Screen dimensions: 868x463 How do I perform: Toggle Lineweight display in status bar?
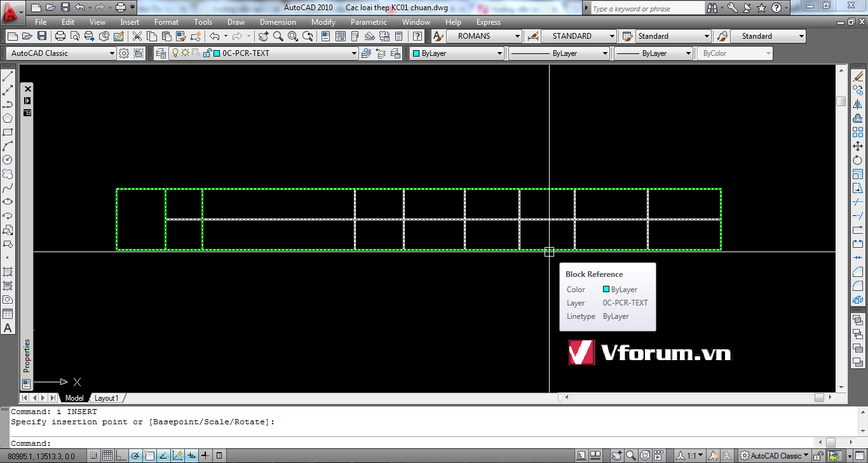pos(205,455)
